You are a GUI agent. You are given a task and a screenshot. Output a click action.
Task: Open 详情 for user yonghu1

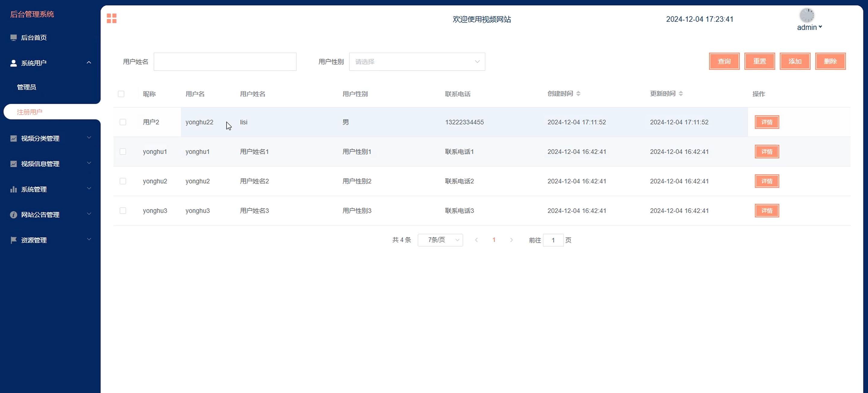(767, 152)
